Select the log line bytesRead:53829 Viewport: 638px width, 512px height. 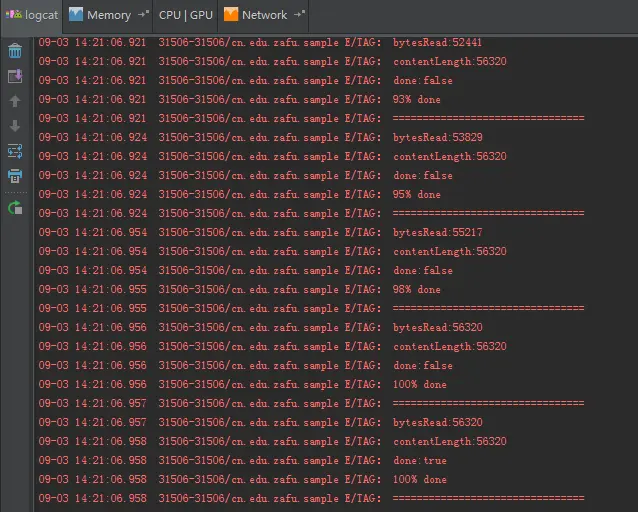[x=260, y=138]
